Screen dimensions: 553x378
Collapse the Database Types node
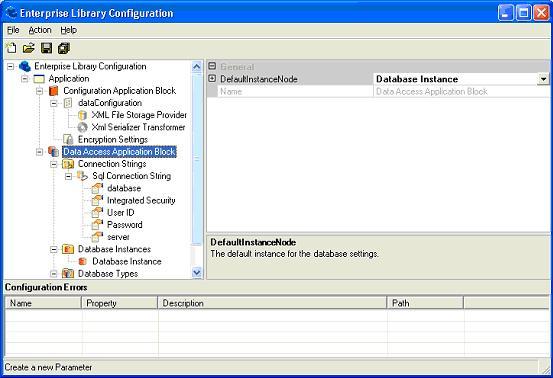(x=54, y=273)
